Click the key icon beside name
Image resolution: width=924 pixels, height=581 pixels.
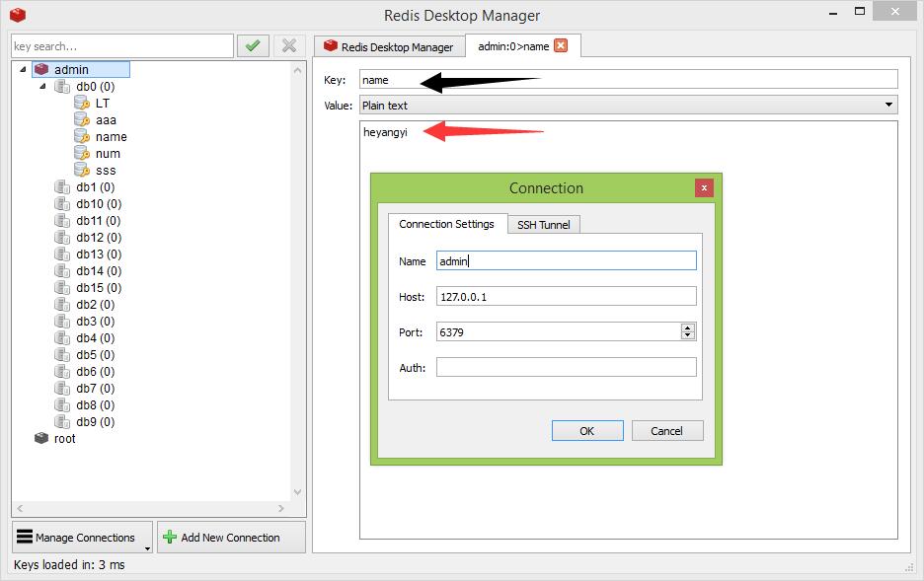pos(82,136)
